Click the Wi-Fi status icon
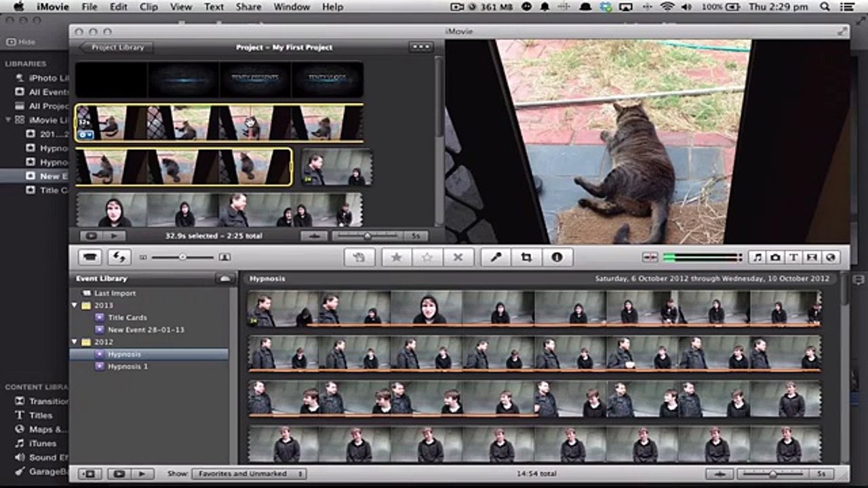This screenshot has height=488, width=868. 667,7
